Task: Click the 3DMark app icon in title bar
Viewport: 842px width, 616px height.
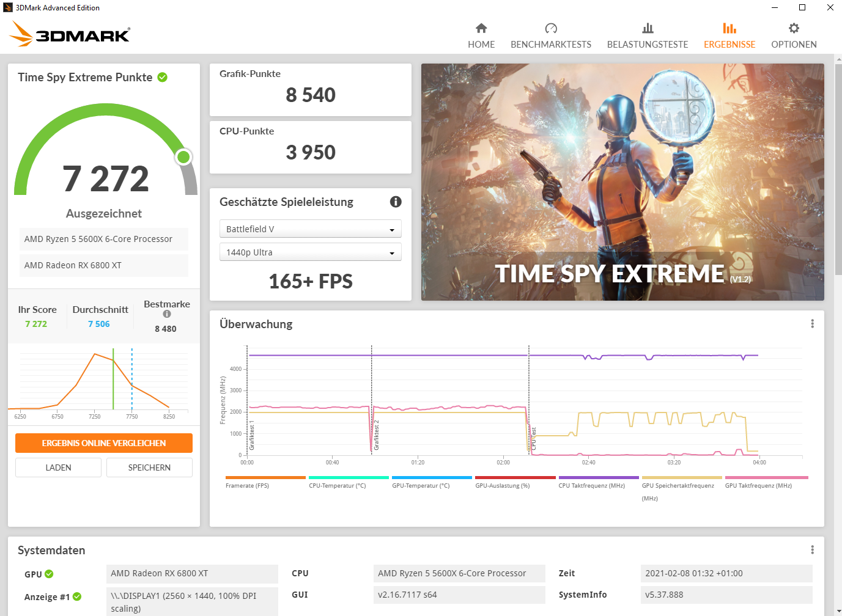Action: tap(8, 7)
